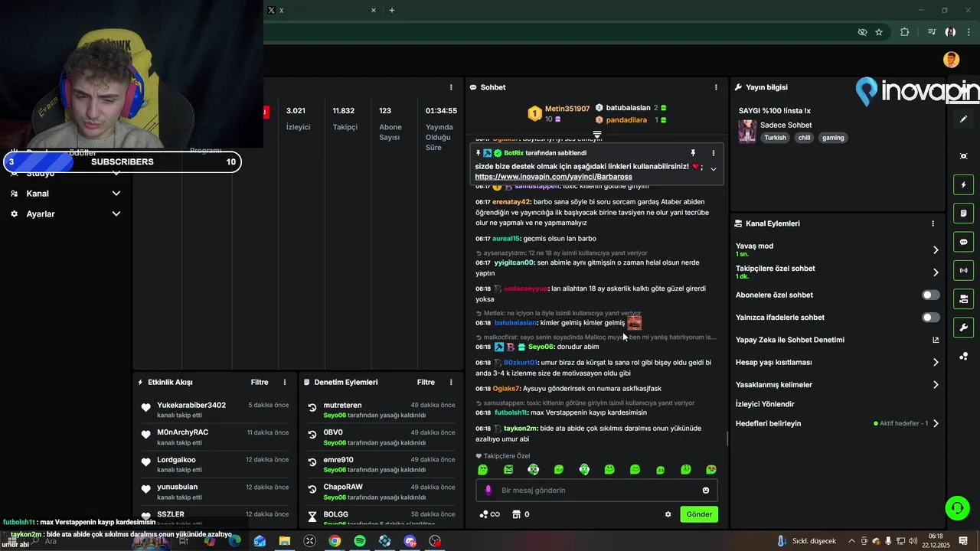Click the user profile avatar top right

click(x=951, y=60)
